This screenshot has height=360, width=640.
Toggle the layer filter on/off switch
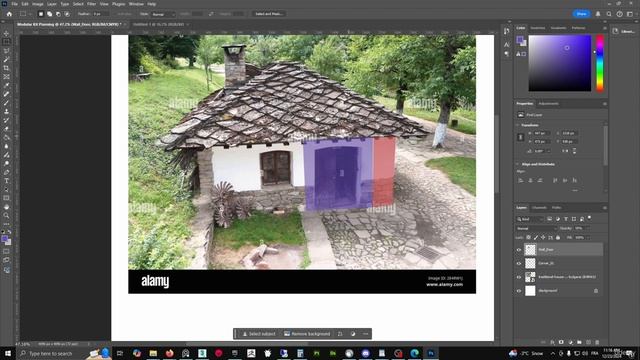click(x=590, y=218)
